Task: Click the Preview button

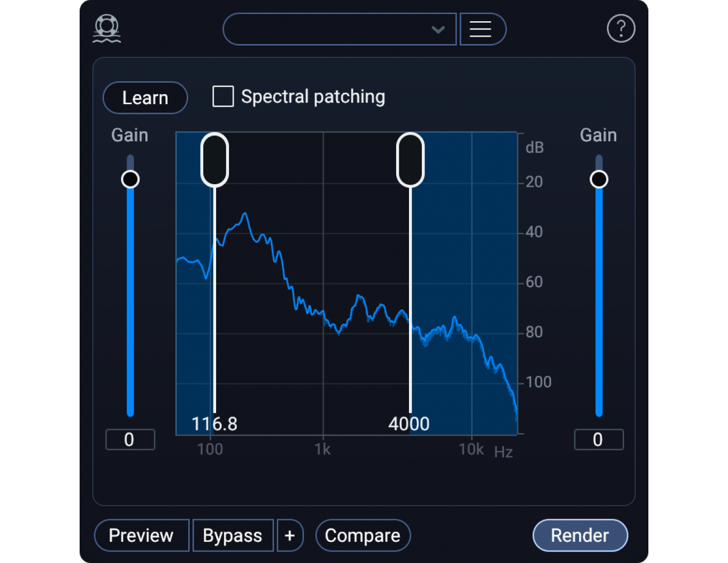Action: pos(141,535)
